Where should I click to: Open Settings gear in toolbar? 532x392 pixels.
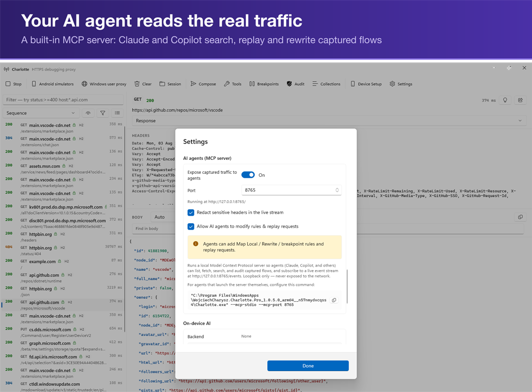[401, 84]
